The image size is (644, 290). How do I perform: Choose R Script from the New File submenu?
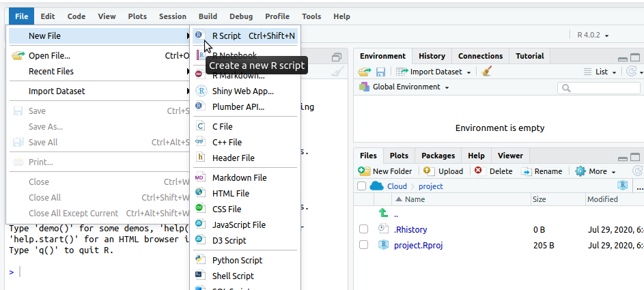227,35
